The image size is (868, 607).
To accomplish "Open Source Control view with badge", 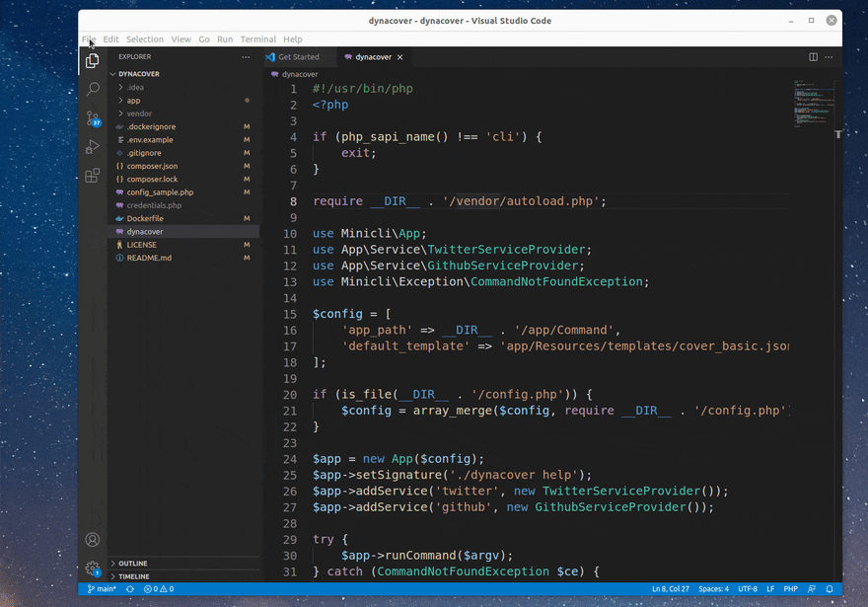I will [93, 118].
